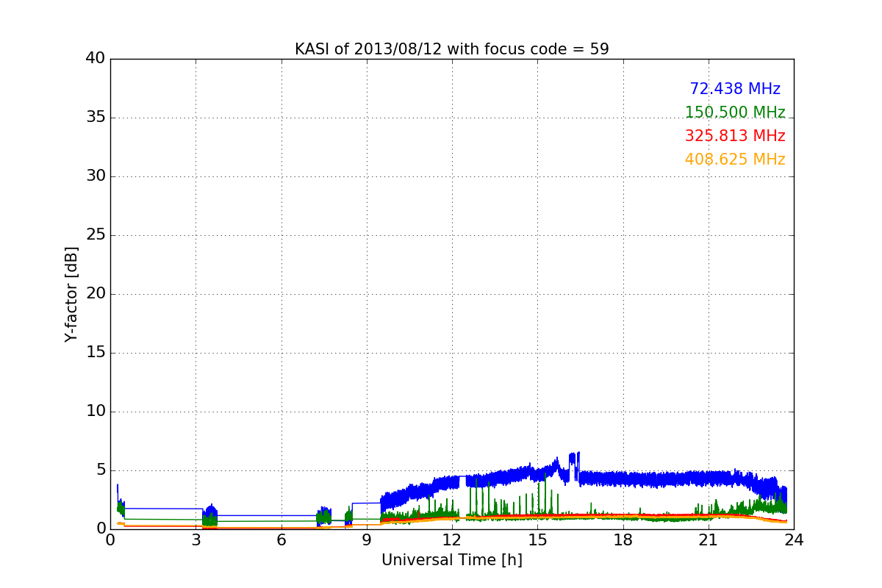Click the plot title 'KASI of 2013/08/12 with focus code = 59'

click(x=452, y=49)
